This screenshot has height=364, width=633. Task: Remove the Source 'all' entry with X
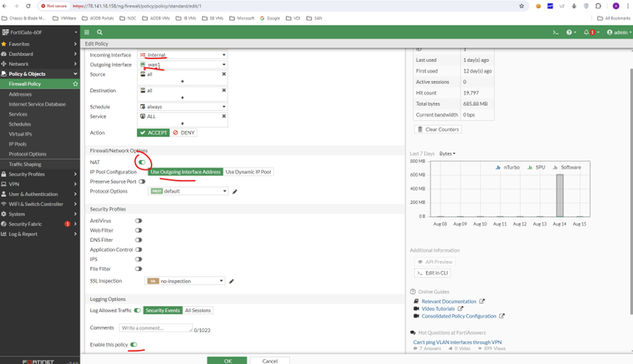(224, 74)
